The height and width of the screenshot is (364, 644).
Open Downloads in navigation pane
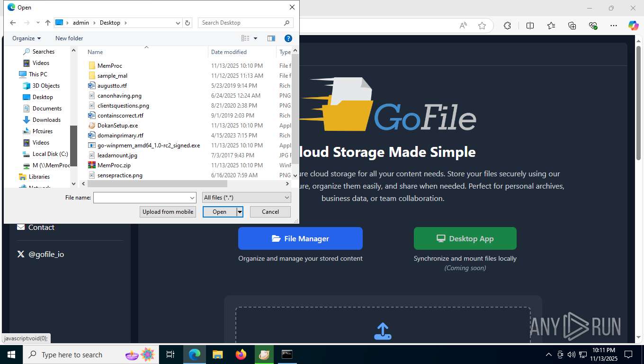[x=46, y=120]
